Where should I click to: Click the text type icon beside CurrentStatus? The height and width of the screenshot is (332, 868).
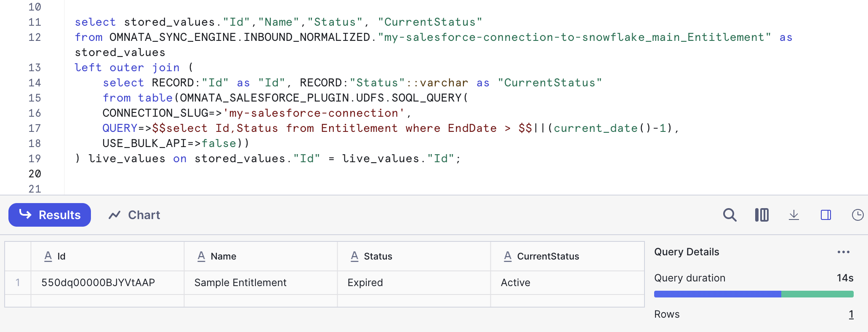508,256
